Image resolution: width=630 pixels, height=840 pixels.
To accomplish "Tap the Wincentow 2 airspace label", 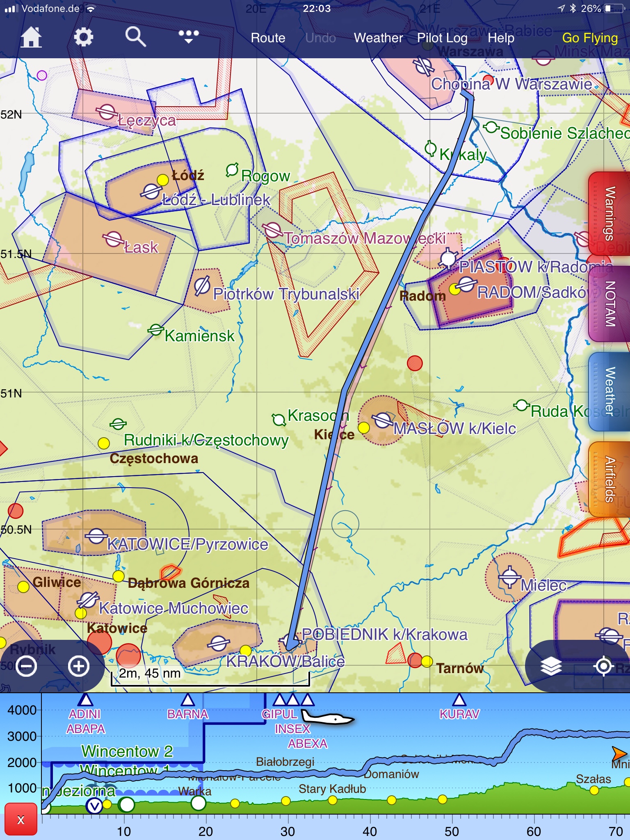I will click(x=127, y=751).
